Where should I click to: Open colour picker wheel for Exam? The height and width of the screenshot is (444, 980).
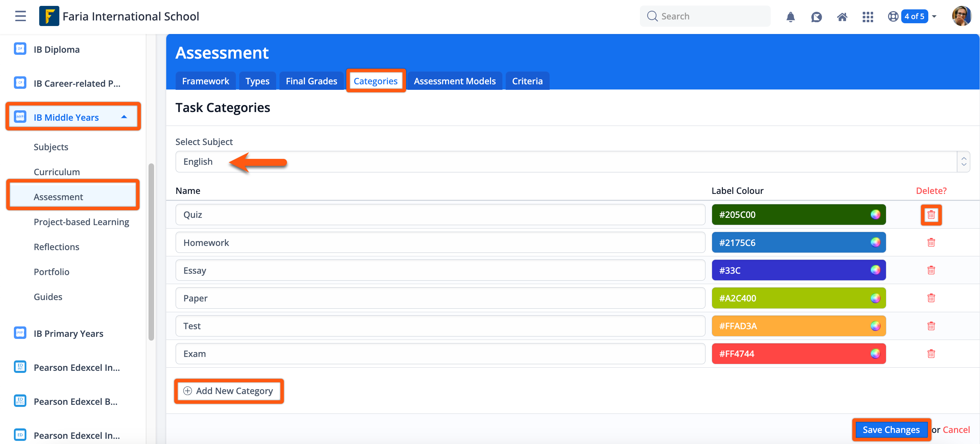tap(876, 353)
